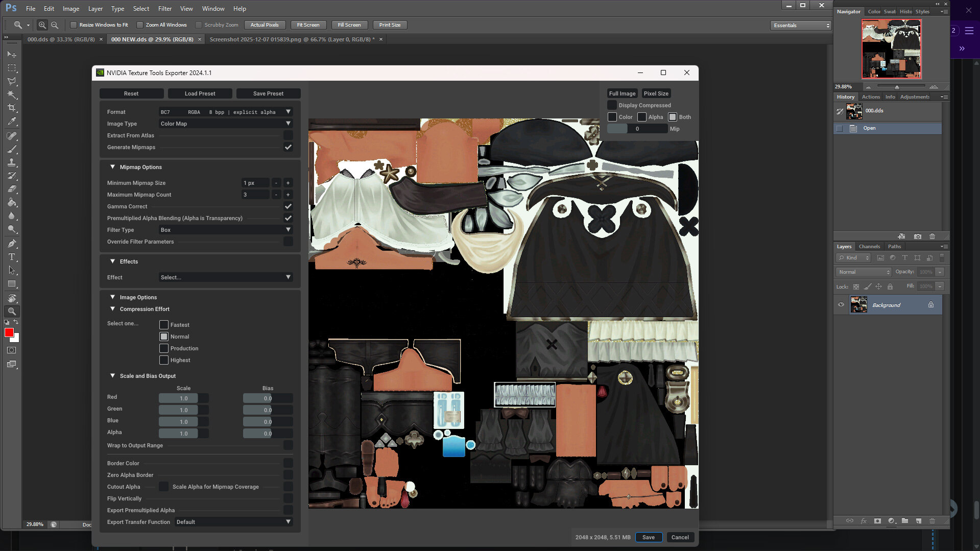Toggle the Gamma Correct checkbox
The width and height of the screenshot is (980, 551).
pyautogui.click(x=288, y=206)
